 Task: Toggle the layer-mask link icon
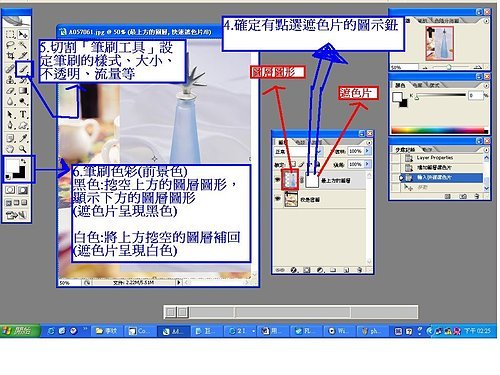coord(301,180)
